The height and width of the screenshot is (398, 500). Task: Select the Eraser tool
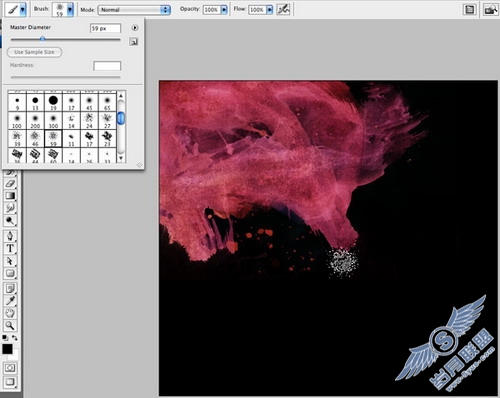coord(10,184)
